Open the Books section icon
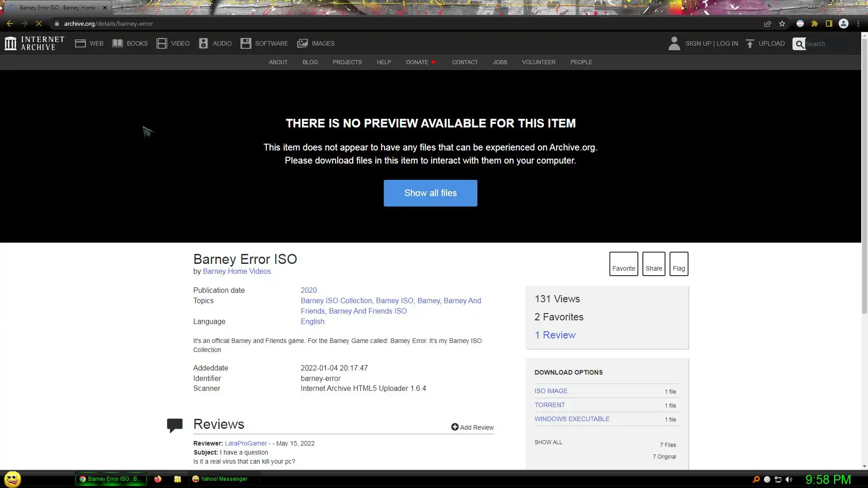The image size is (868, 488). click(x=118, y=43)
